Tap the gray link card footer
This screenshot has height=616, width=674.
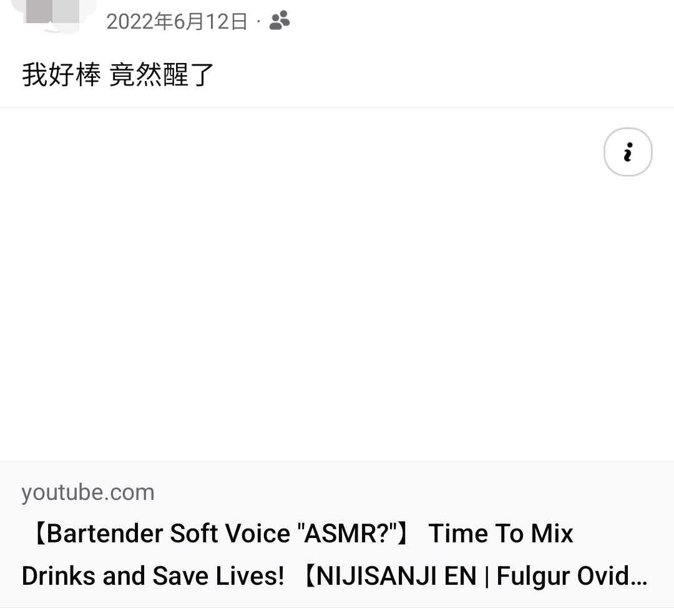(337, 535)
